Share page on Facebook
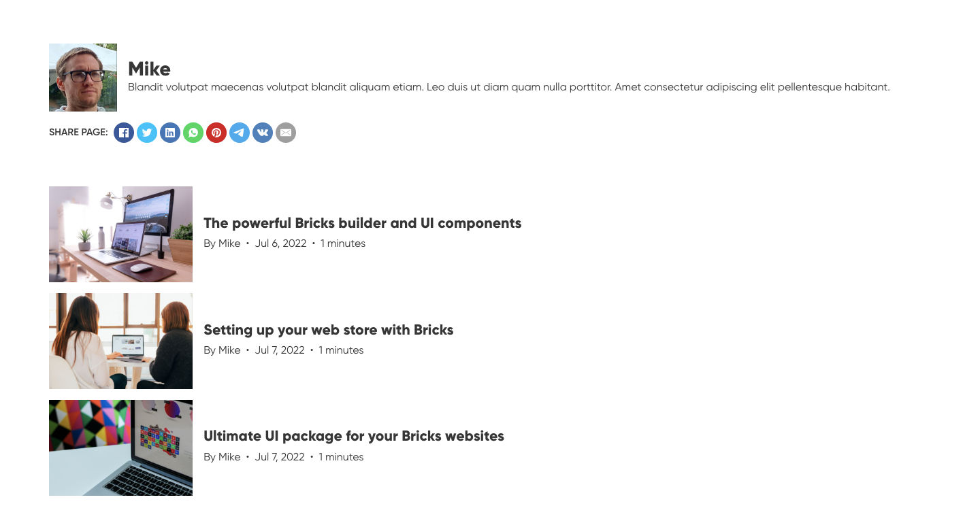 click(124, 133)
